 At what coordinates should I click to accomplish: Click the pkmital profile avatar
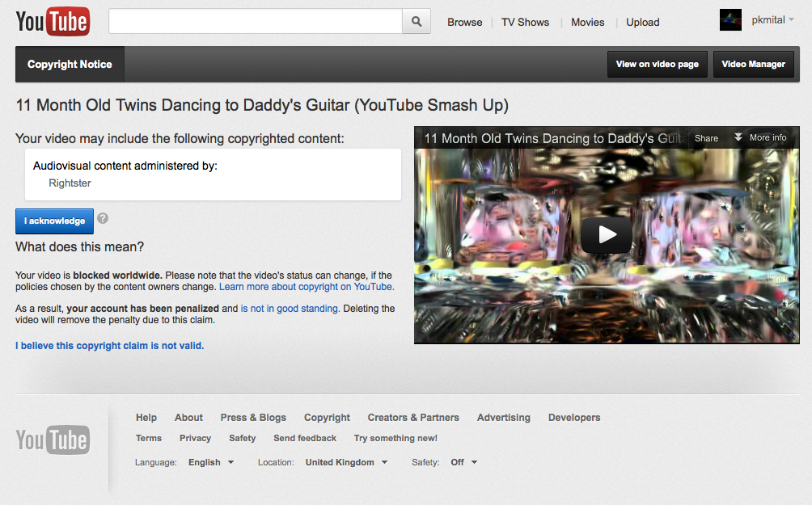tap(730, 20)
